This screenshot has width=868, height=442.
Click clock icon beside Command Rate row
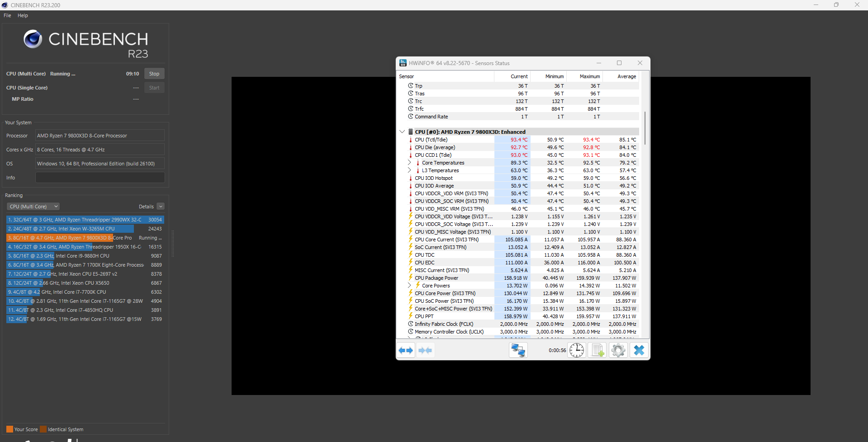click(411, 117)
